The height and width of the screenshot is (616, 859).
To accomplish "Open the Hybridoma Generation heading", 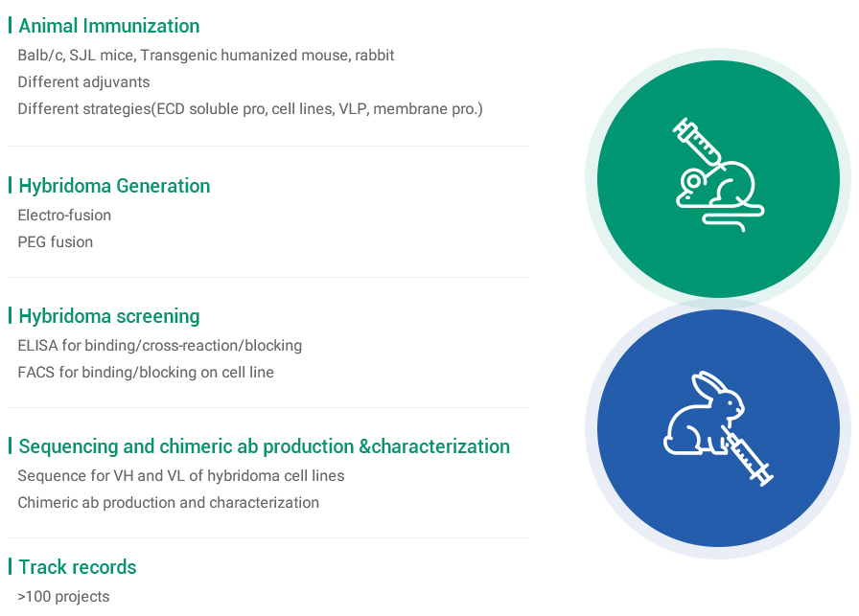I will coord(114,186).
